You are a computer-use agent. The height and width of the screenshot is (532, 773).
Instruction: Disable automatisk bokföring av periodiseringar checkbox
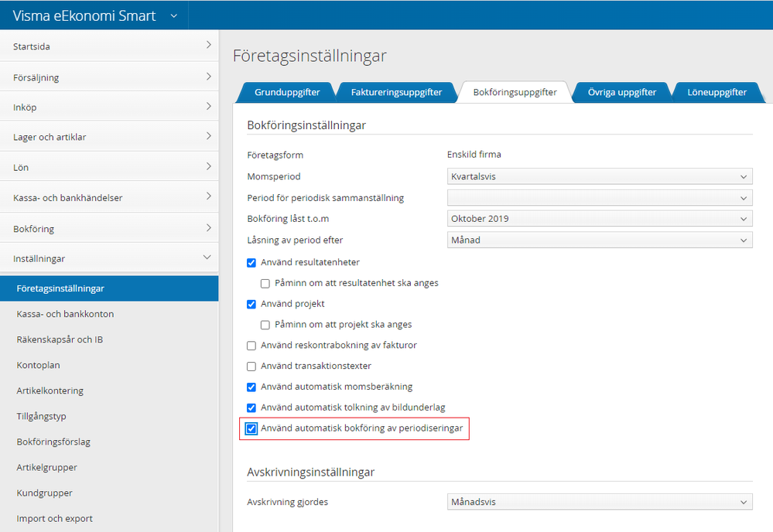[x=251, y=428]
